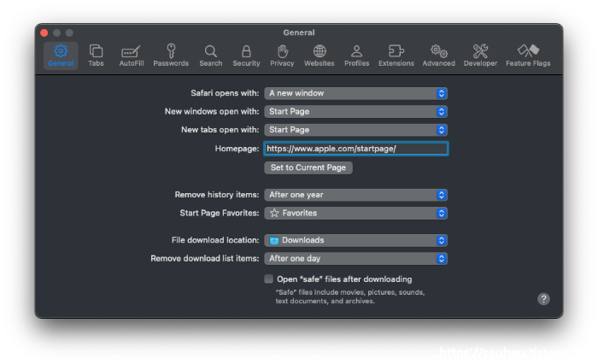
Task: Close the General preferences window
Action: (44, 32)
